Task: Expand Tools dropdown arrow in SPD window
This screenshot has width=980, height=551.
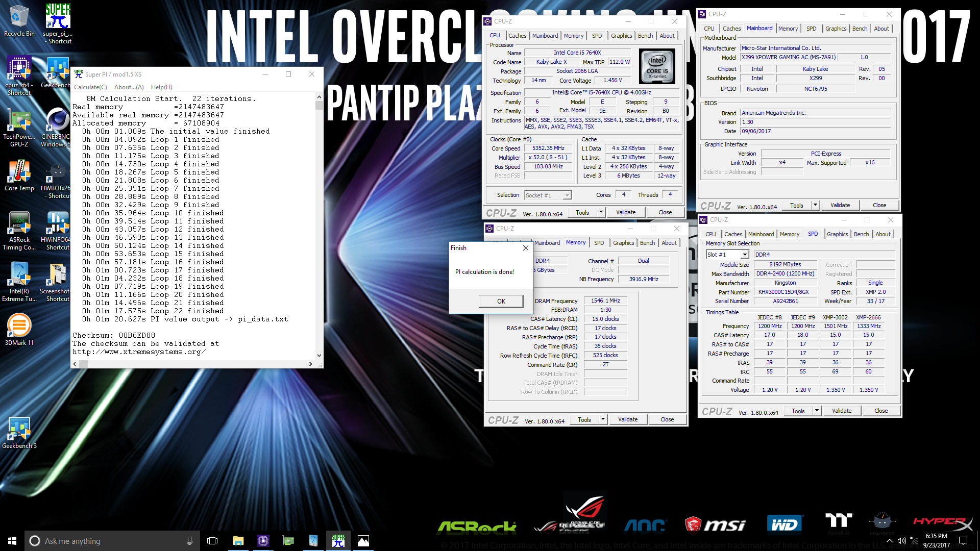Action: click(x=817, y=411)
